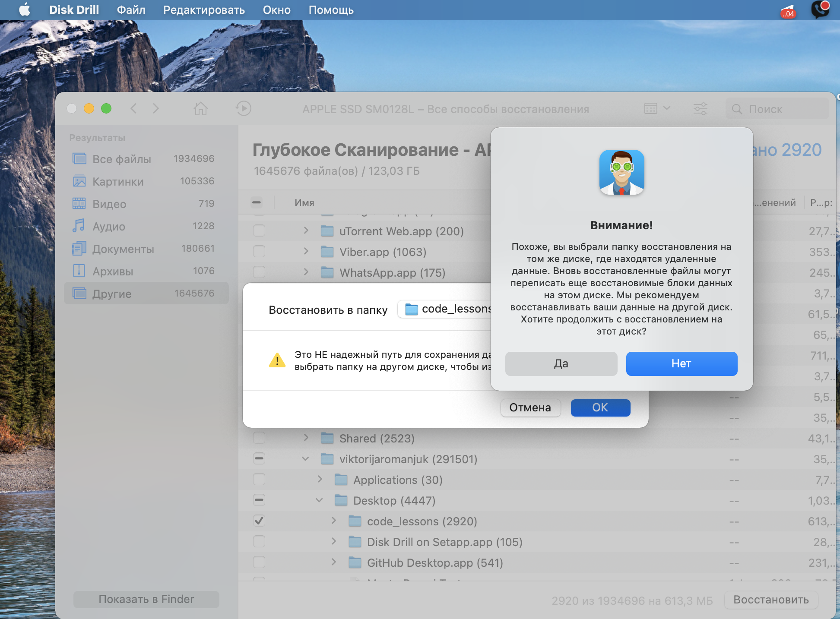This screenshot has width=840, height=619.
Task: Click the code_lessons folder icon in list
Action: click(355, 521)
